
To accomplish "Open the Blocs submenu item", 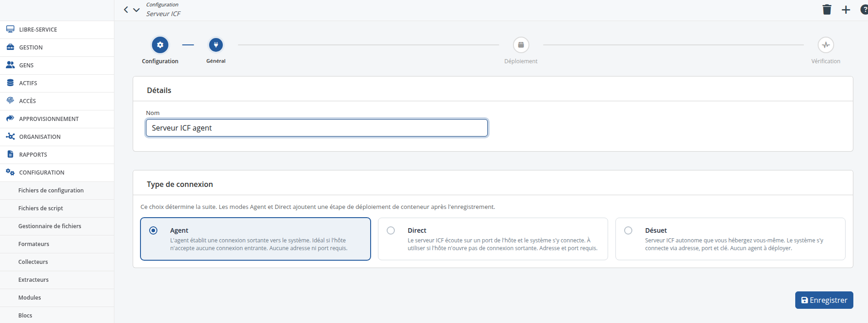I will click(57, 315).
